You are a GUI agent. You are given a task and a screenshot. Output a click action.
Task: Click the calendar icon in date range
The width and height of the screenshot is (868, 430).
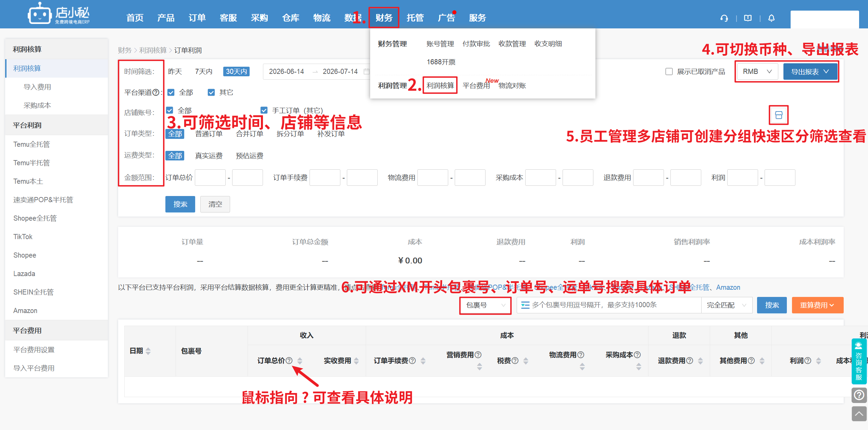pyautogui.click(x=366, y=71)
